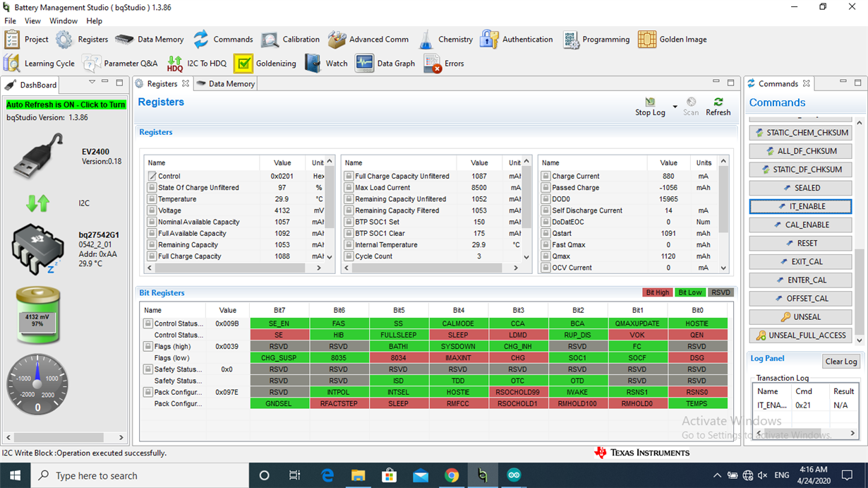Open DashBoard view menu arrow
Image resolution: width=868 pixels, height=488 pixels.
(92, 83)
